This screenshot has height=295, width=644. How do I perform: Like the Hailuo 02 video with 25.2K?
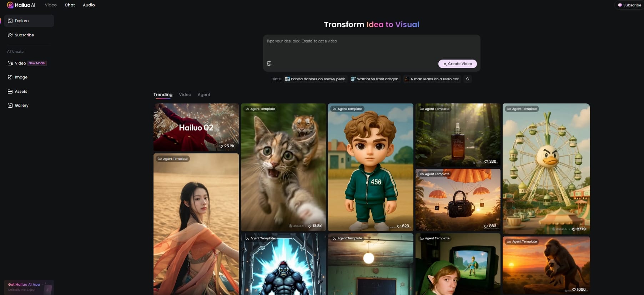[227, 146]
